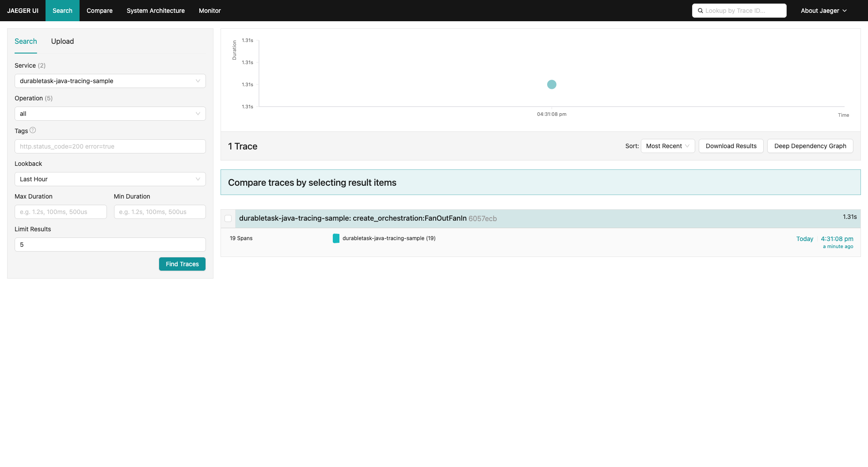Focus the Max Duration field
The height and width of the screenshot is (467, 868).
[61, 212]
